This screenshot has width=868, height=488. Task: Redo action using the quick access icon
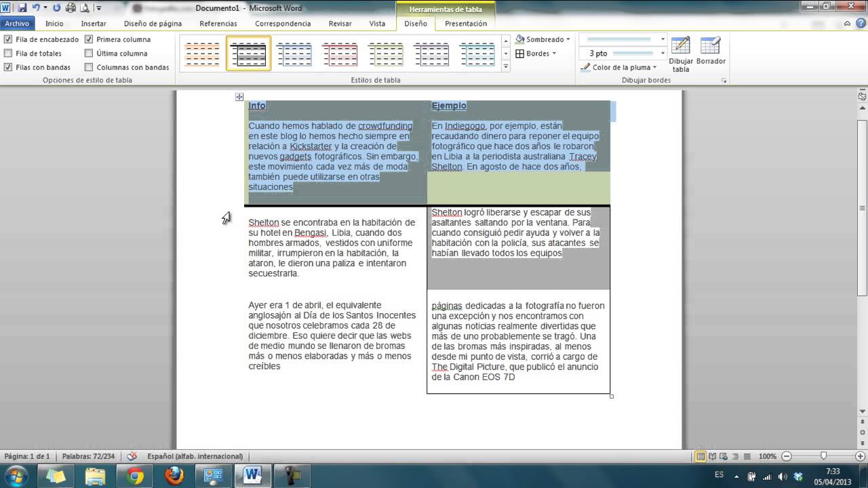pos(56,8)
